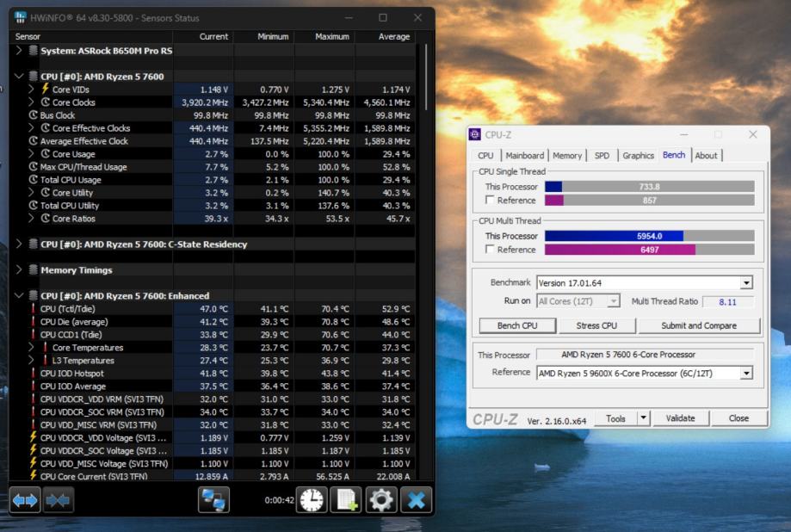Image resolution: width=791 pixels, height=532 pixels.
Task: Collapse the CPU [#0]: AMD Ryzen 5 7600 group
Action: click(20, 77)
